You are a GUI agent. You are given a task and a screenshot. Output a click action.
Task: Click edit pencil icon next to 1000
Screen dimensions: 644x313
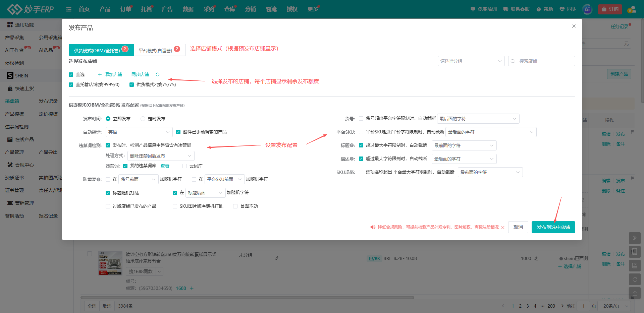(x=536, y=258)
